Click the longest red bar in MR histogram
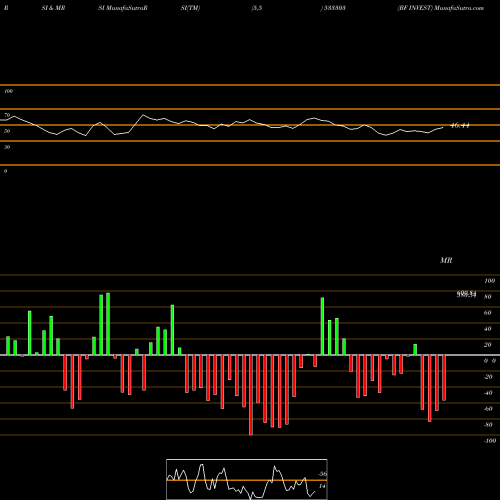Image resolution: width=500 pixels, height=500 pixels. point(251,395)
